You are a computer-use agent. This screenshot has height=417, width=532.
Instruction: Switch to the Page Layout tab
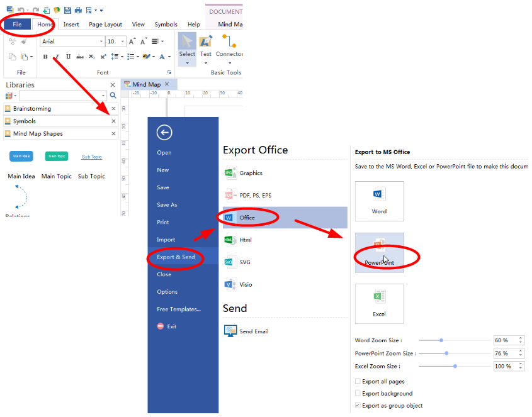point(106,25)
